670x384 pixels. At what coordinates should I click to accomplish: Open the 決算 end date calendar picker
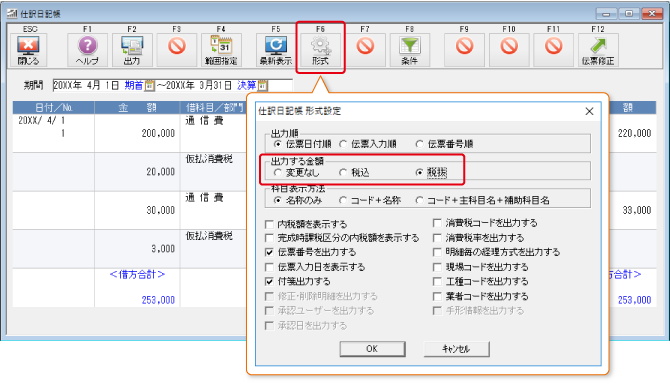pos(262,85)
